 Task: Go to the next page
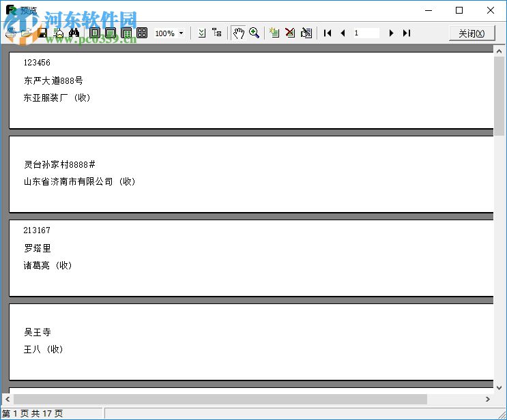click(391, 33)
